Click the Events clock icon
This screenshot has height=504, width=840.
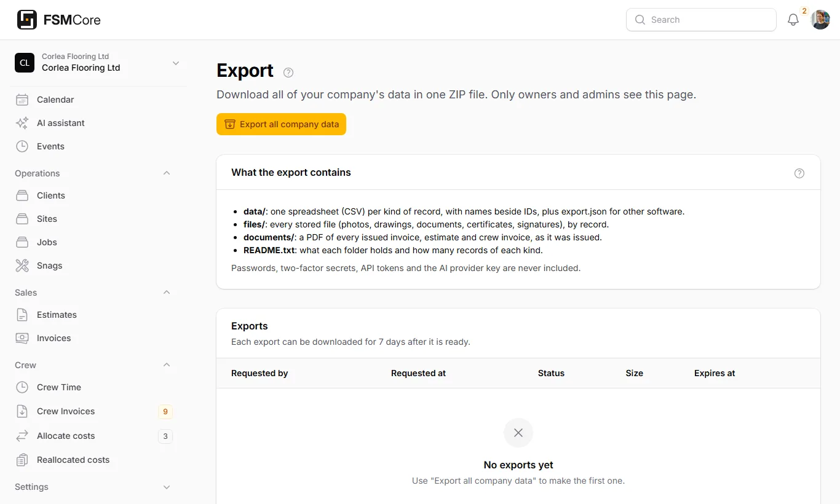pos(22,146)
